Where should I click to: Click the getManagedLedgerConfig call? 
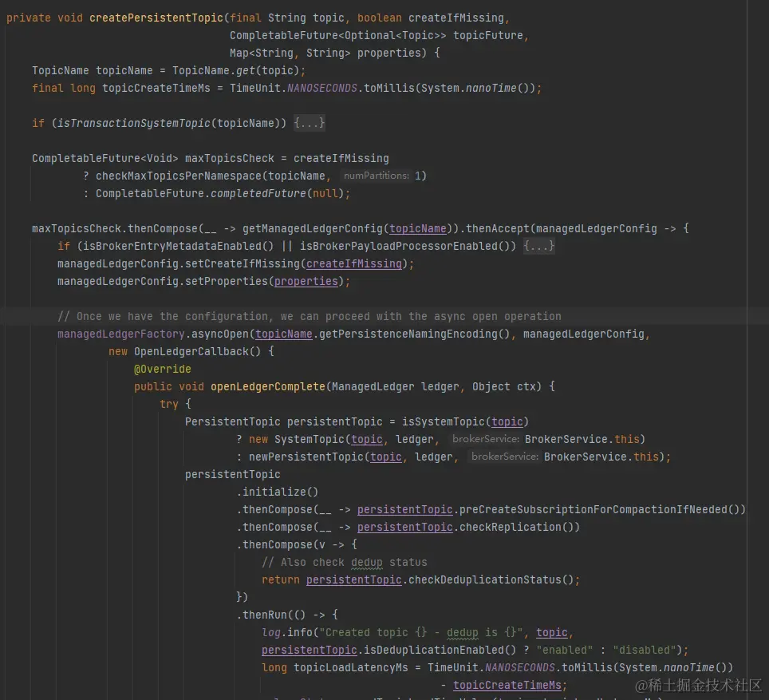313,229
